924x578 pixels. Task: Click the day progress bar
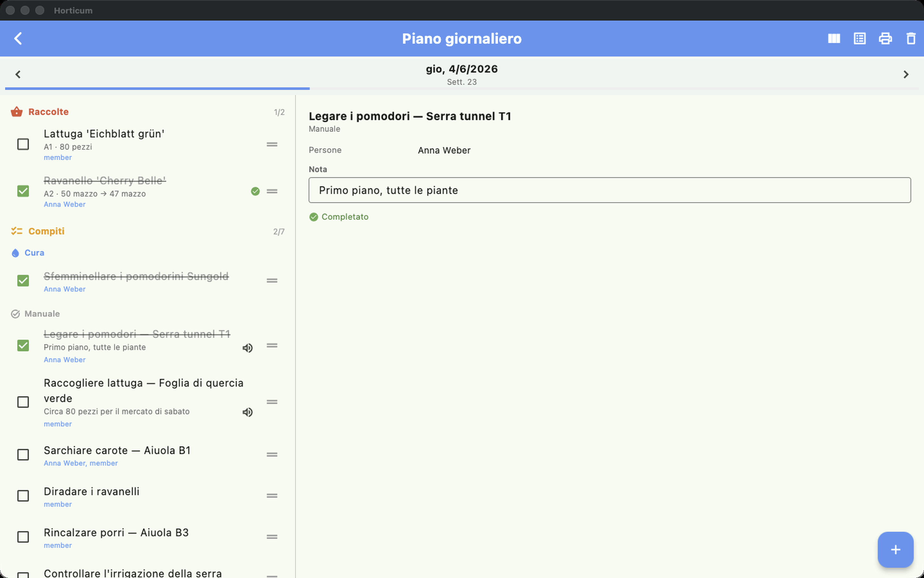tap(462, 88)
